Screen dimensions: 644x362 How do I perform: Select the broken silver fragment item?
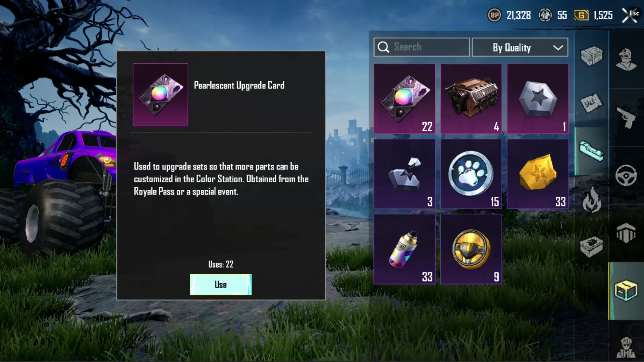coord(405,174)
